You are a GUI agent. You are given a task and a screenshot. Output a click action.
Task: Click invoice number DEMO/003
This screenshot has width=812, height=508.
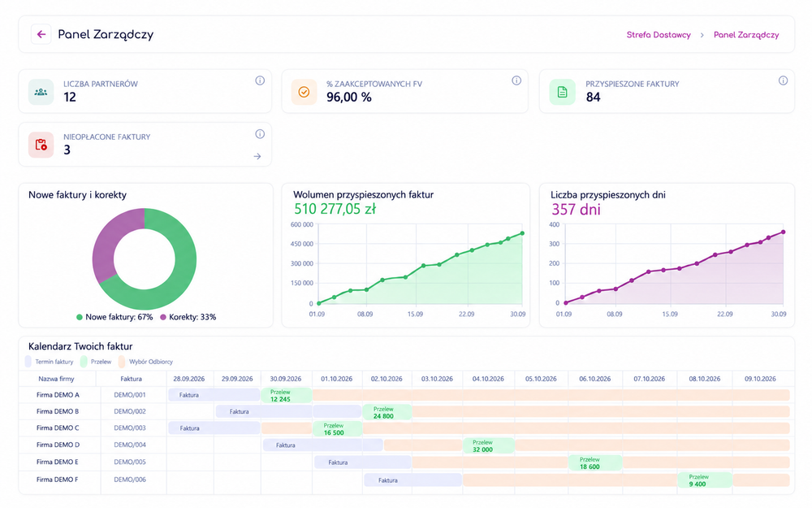pos(130,428)
